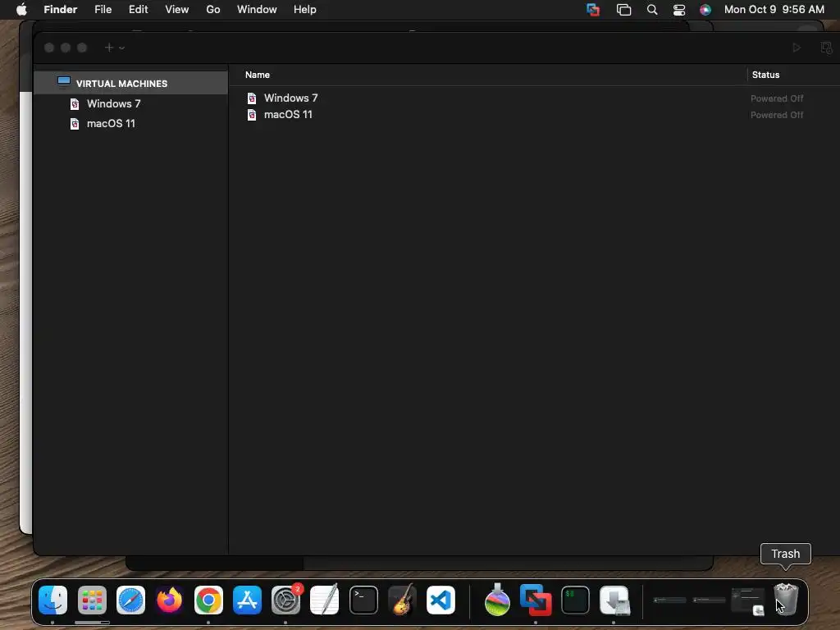Open Finder from the Dock
Screen dimensions: 840x630
click(x=53, y=600)
